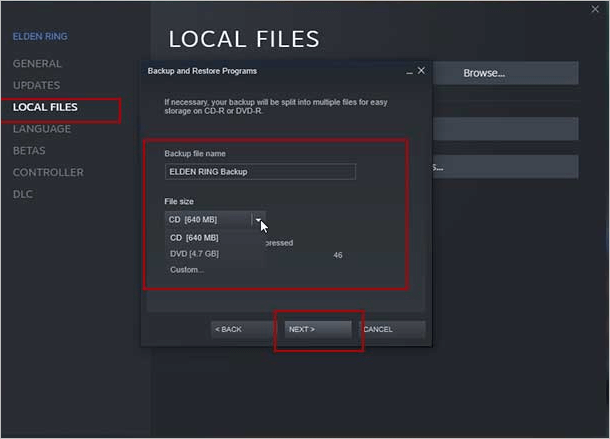The height and width of the screenshot is (439, 610).
Task: Open the CONTROLLER settings tab
Action: pyautogui.click(x=48, y=173)
